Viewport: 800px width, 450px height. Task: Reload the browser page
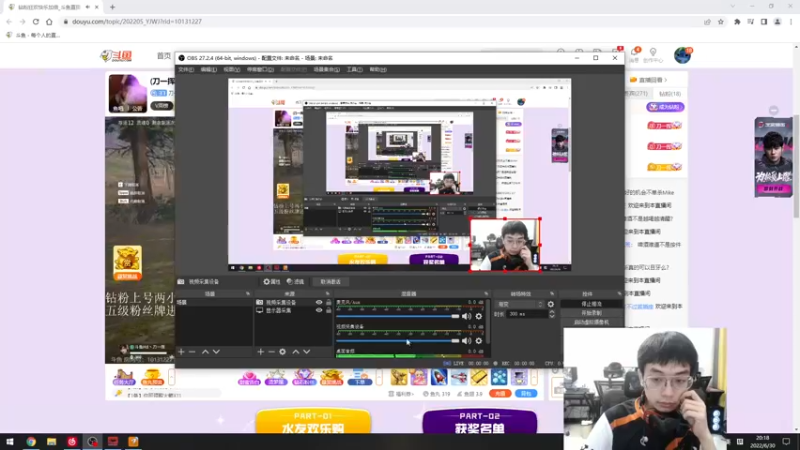click(36, 21)
